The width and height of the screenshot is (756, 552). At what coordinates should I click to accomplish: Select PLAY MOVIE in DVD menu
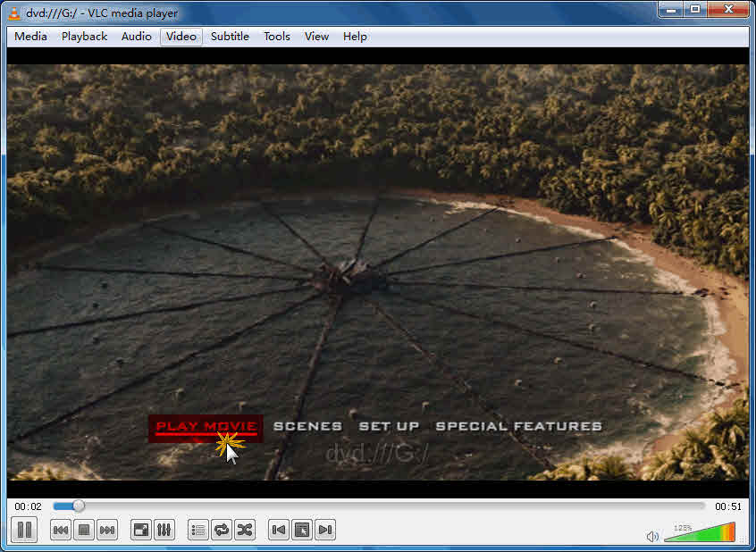coord(206,427)
